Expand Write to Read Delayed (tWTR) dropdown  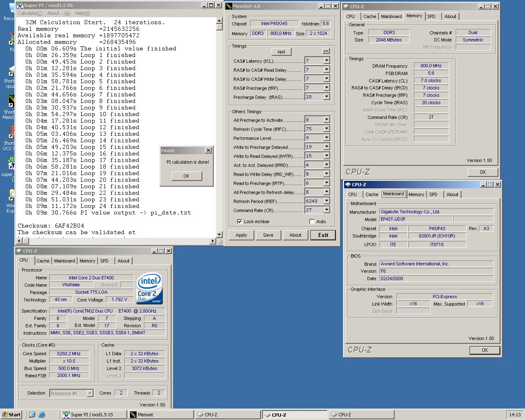[326, 156]
